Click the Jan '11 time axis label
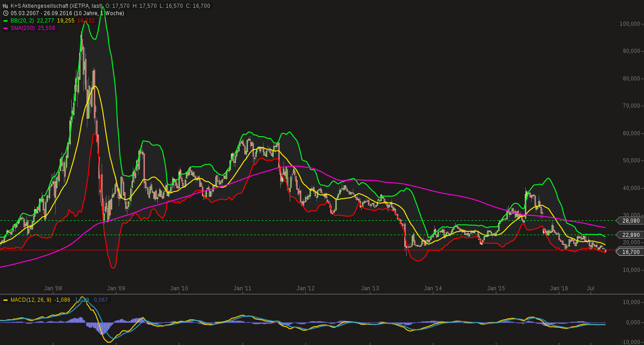The image size is (644, 345). [x=242, y=288]
